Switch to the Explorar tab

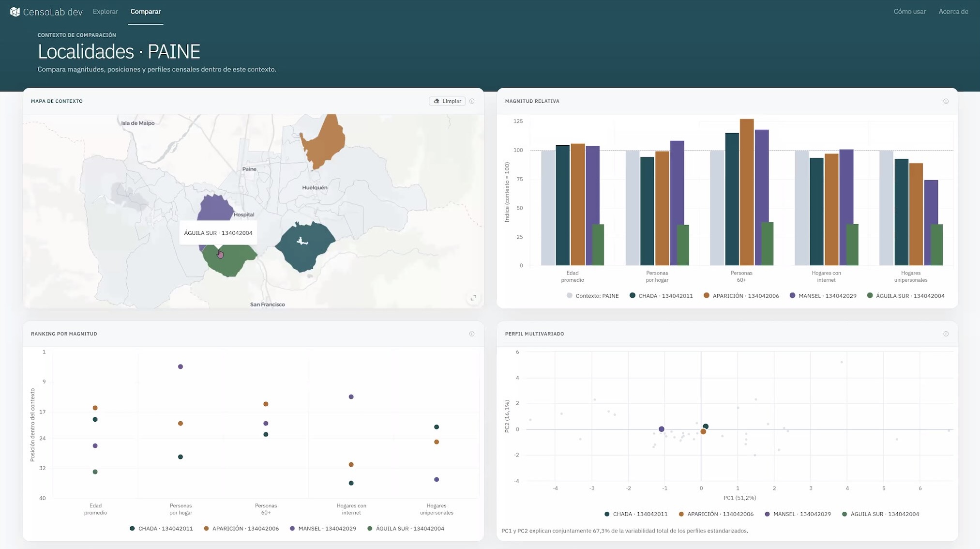(x=106, y=12)
